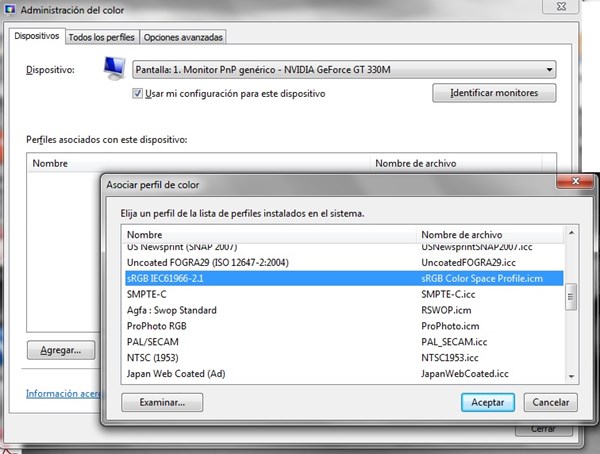Click the 'Agregar...' button
This screenshot has width=600, height=454.
pos(61,350)
